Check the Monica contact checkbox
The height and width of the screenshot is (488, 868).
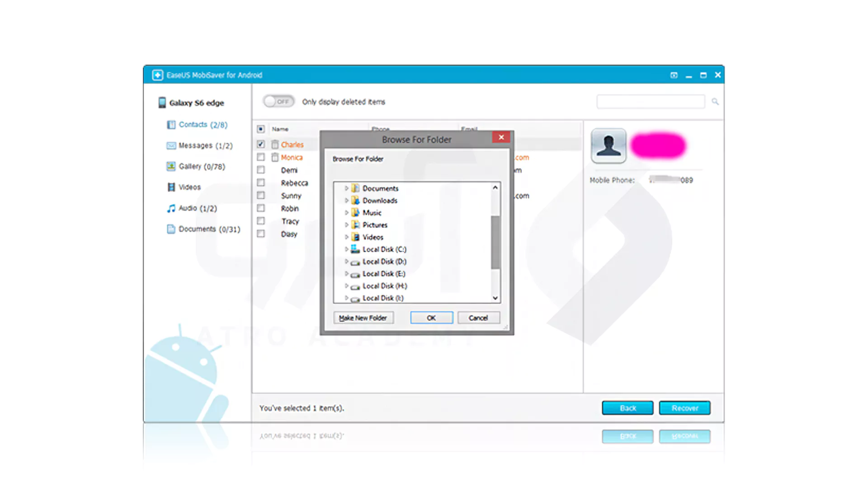click(261, 157)
